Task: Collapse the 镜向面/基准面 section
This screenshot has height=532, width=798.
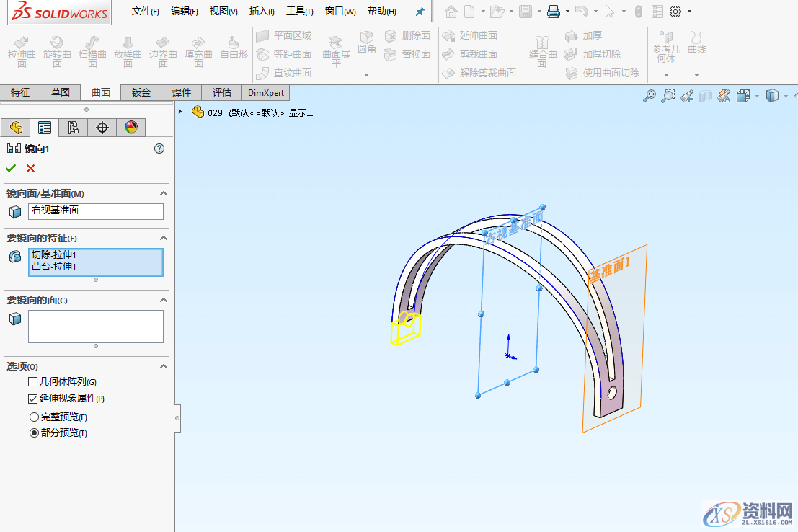Action: click(x=164, y=193)
